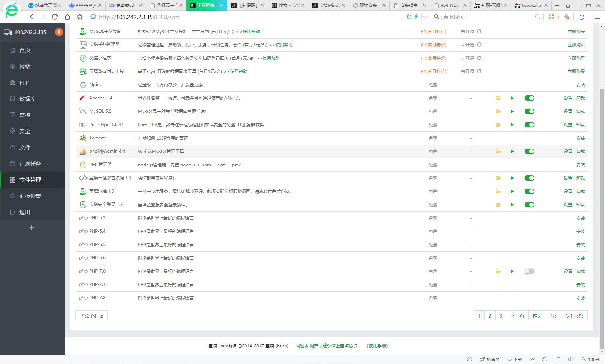
Task: Open the 使用手册 footer link
Action: (x=377, y=346)
